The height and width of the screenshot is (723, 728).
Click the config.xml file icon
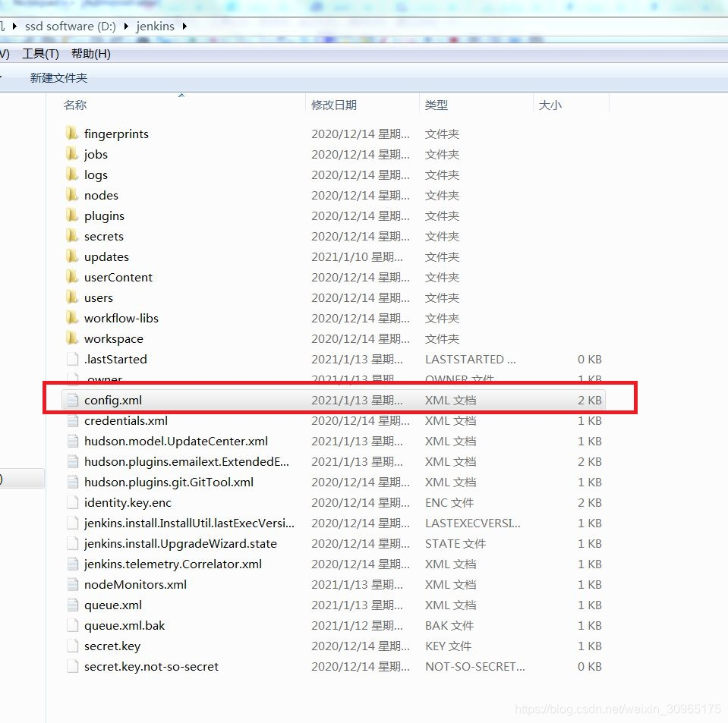click(72, 400)
